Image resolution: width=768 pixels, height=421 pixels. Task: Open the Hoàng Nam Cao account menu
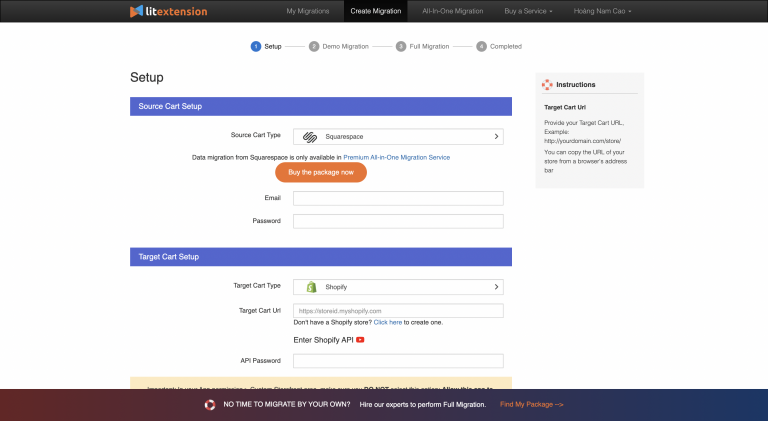pos(603,11)
